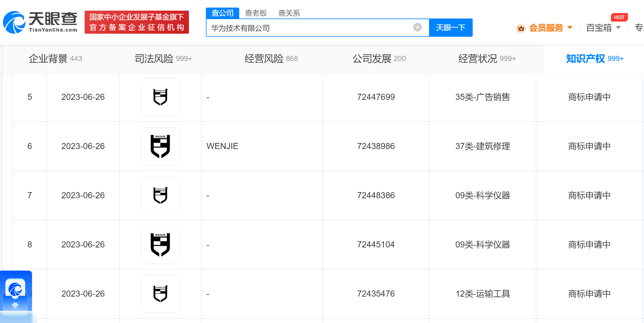This screenshot has height=323, width=644.
Task: Clear the search box with the X icon
Action: 418,27
